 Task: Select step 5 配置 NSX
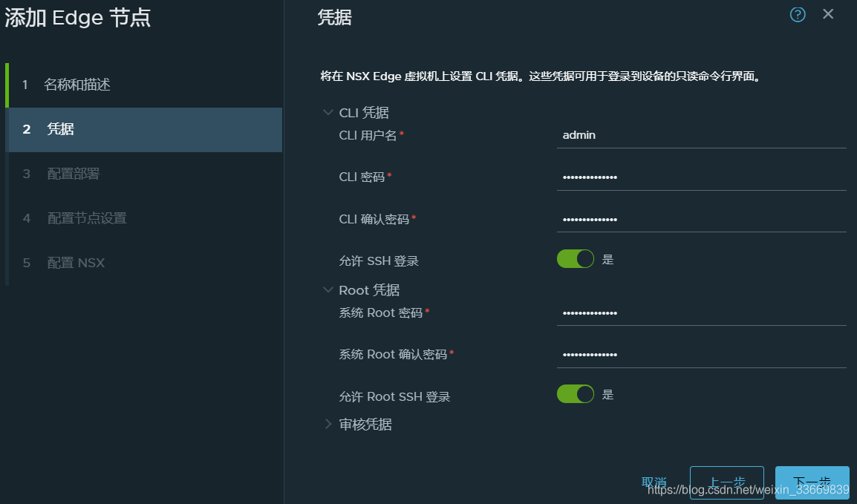coord(144,264)
